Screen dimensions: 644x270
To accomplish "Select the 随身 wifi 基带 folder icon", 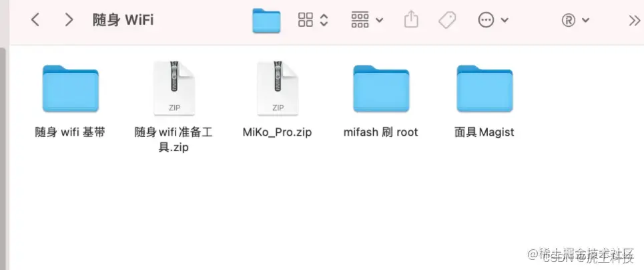I will point(70,88).
